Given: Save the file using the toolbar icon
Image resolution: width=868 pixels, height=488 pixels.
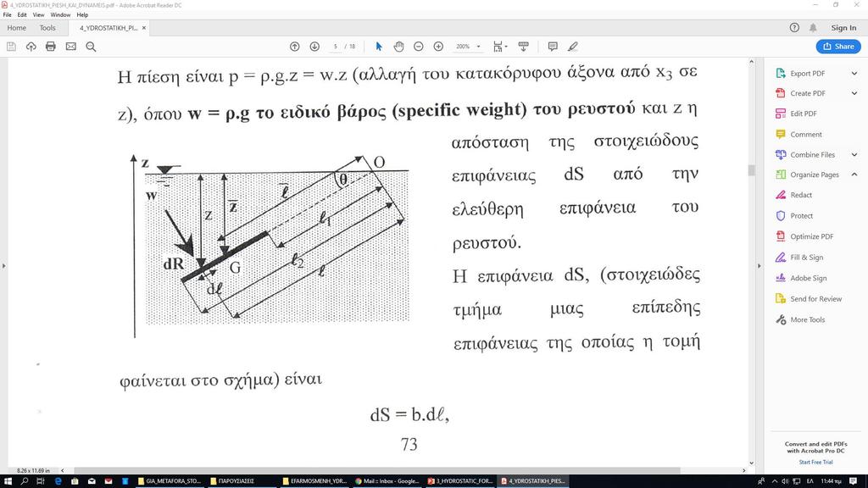Looking at the screenshot, I should (x=11, y=47).
